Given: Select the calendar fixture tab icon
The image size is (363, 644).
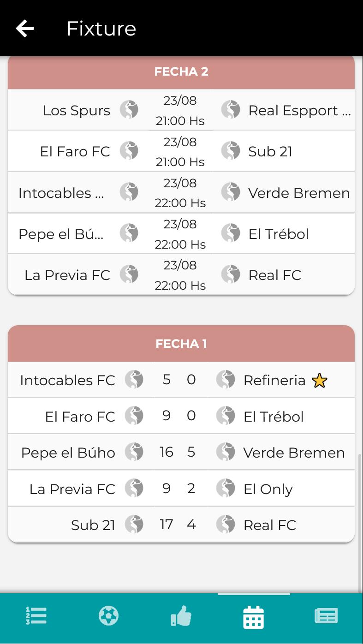Looking at the screenshot, I should [254, 617].
